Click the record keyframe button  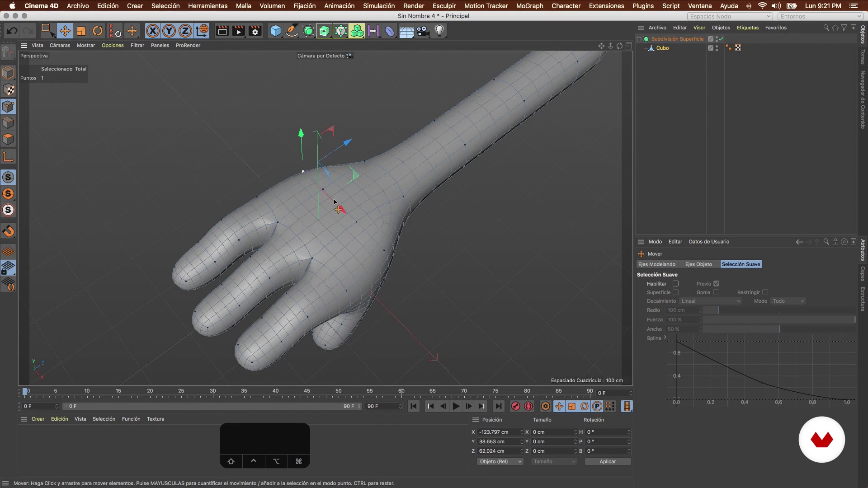(516, 406)
